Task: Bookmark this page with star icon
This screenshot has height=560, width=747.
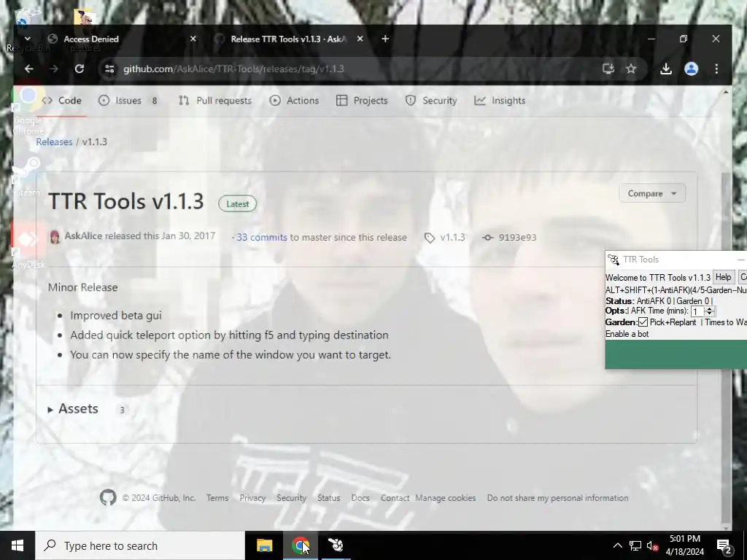Action: coord(631,69)
